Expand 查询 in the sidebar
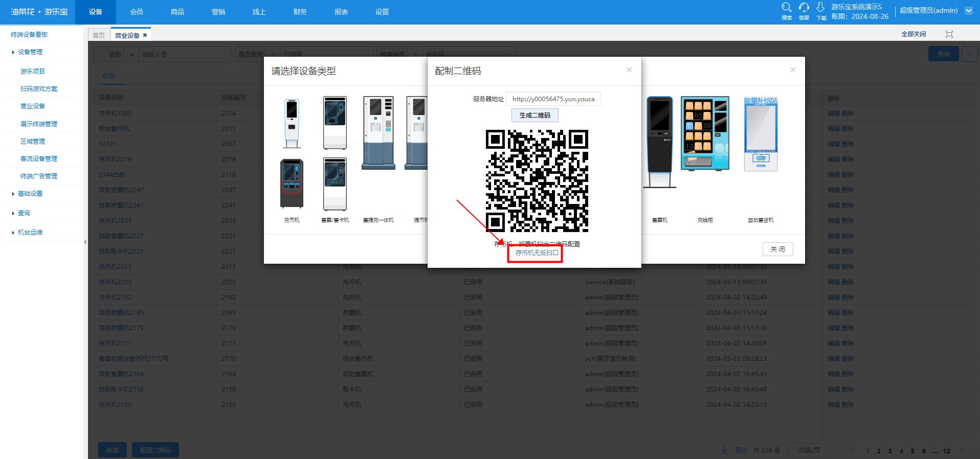 24,213
